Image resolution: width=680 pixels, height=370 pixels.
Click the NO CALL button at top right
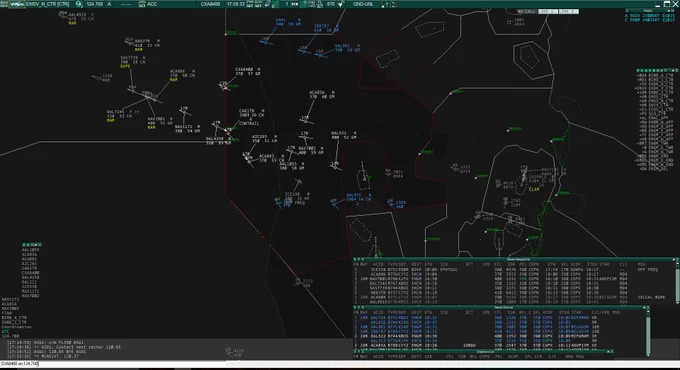pyautogui.click(x=526, y=11)
